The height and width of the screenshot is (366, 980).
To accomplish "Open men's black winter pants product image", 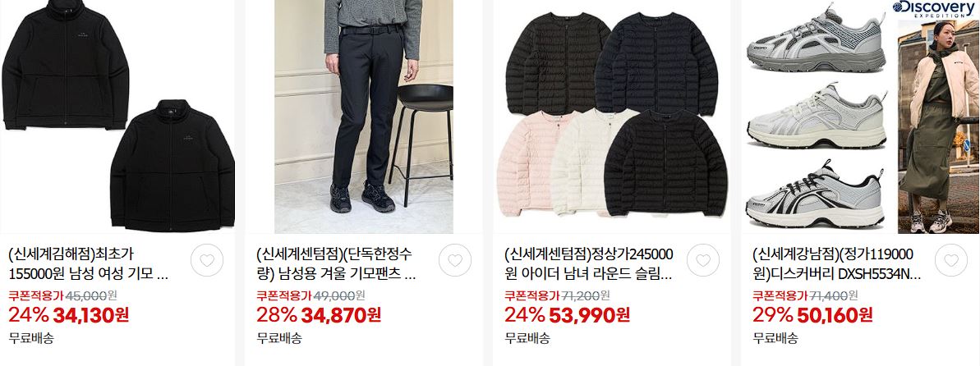I will click(x=364, y=117).
